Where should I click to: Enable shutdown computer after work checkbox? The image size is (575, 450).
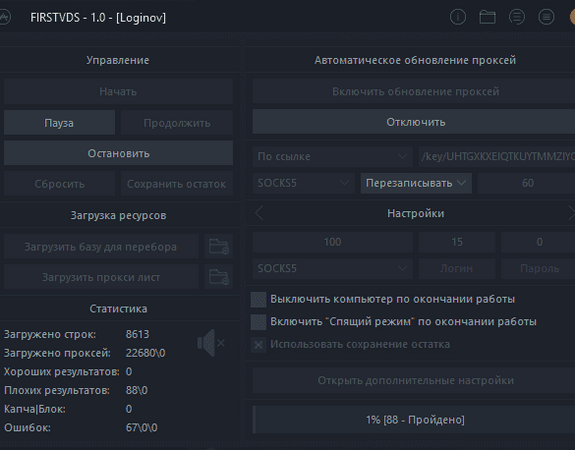click(258, 299)
